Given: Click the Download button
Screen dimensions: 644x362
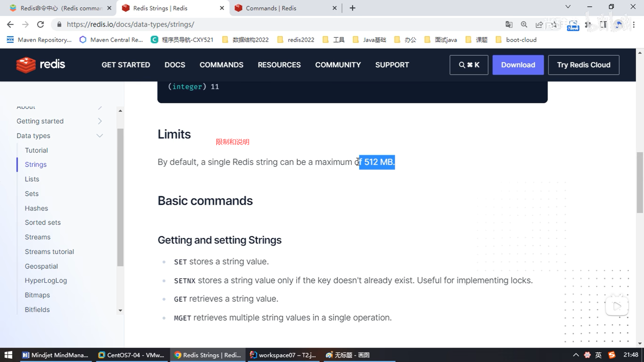Looking at the screenshot, I should [x=518, y=65].
